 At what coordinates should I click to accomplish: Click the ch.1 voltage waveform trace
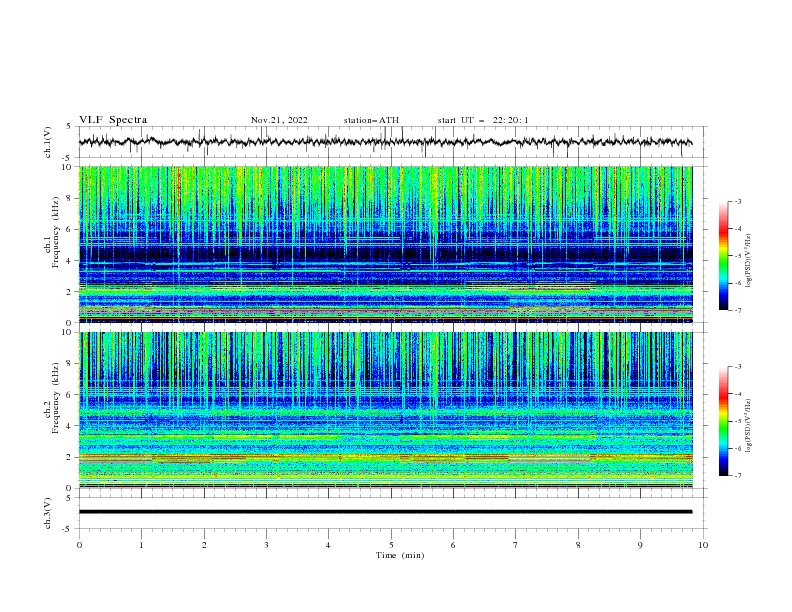pos(385,142)
